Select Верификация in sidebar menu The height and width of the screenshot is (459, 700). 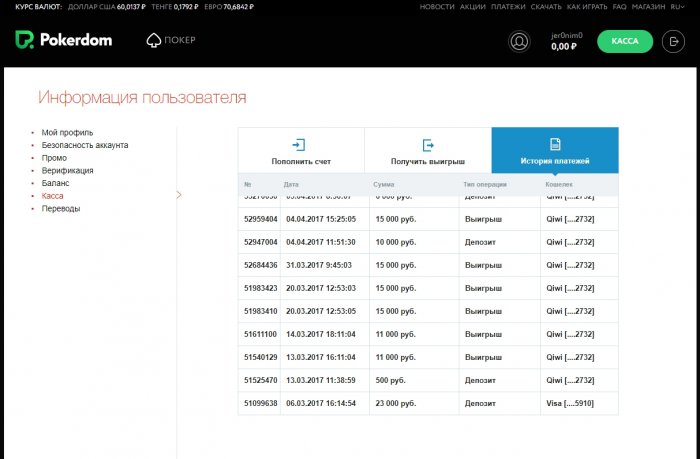(68, 171)
